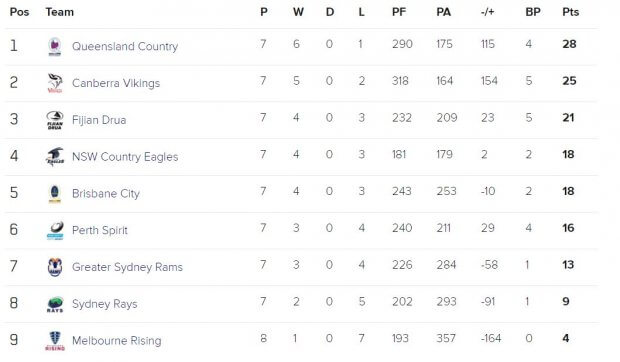Open the Canberra Vikings team link
This screenshot has height=362, width=620.
pos(116,83)
